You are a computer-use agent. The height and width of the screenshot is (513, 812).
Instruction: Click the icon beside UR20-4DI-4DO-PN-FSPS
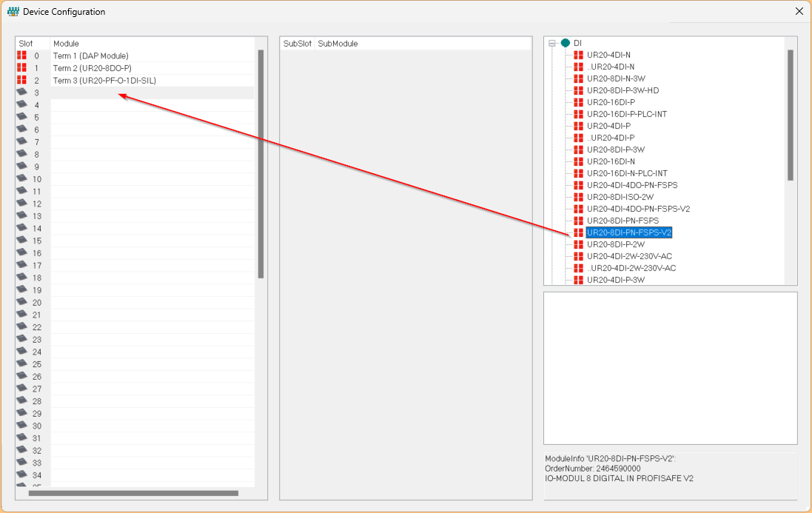(578, 185)
